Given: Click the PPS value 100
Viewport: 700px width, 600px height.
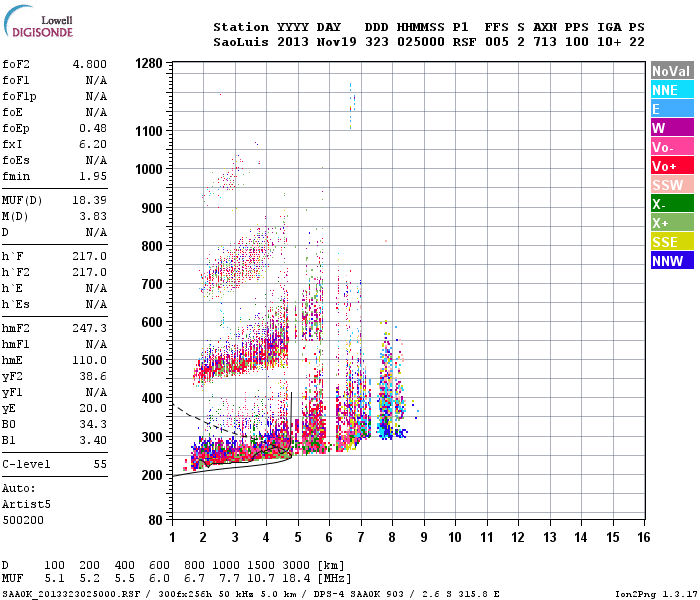Looking at the screenshot, I should [577, 42].
